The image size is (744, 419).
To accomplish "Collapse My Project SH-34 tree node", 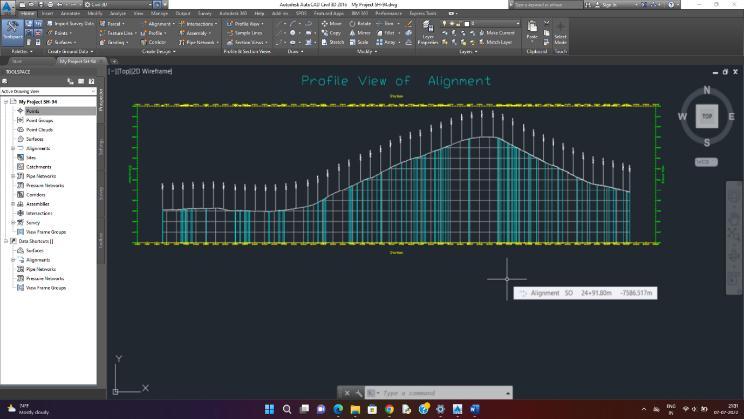I will (x=6, y=102).
